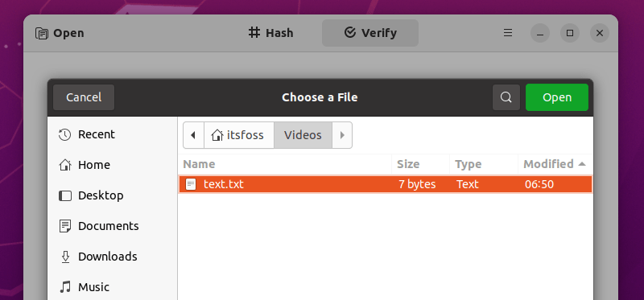The width and height of the screenshot is (644, 300).
Task: Switch to the Verify tab
Action: tap(370, 33)
